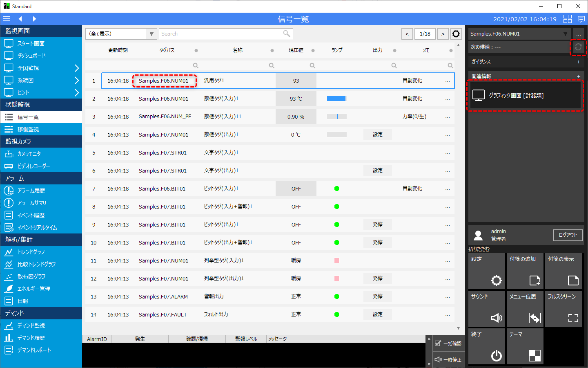The width and height of the screenshot is (588, 368).
Task: Click the Logout button
Action: [x=568, y=235]
